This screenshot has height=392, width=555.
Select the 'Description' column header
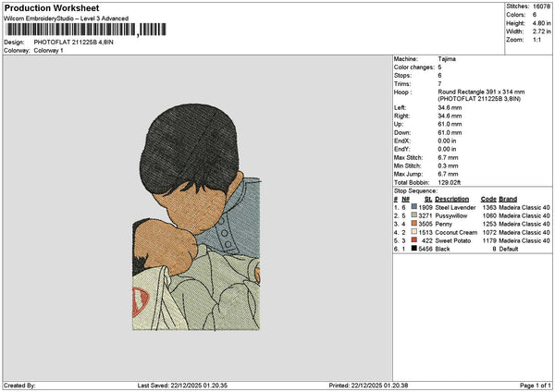pos(451,199)
